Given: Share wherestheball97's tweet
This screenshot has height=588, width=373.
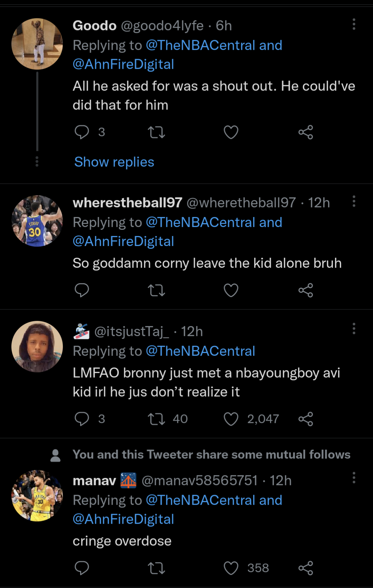Looking at the screenshot, I should 306,290.
